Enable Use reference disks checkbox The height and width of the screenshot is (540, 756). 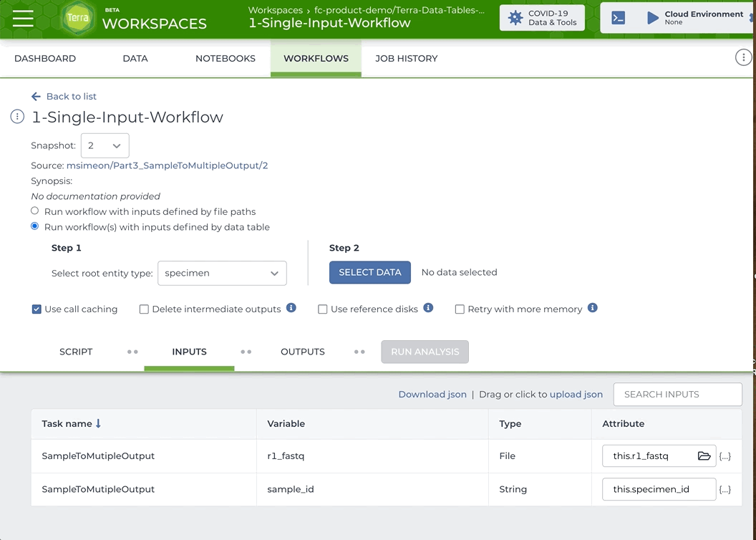pos(323,309)
